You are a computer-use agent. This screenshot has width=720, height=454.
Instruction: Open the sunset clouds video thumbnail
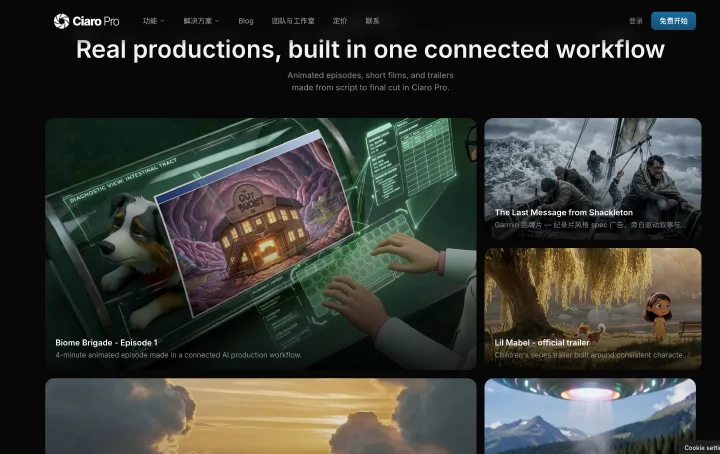pyautogui.click(x=261, y=416)
